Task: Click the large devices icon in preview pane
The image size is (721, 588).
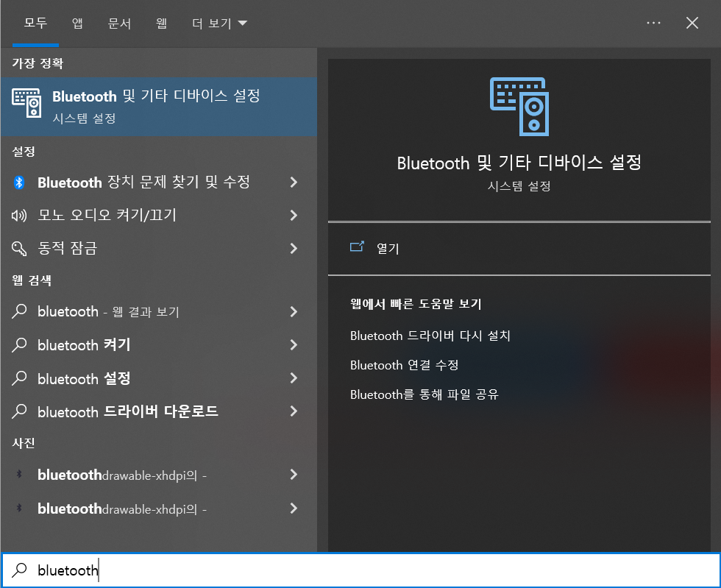Action: [519, 106]
